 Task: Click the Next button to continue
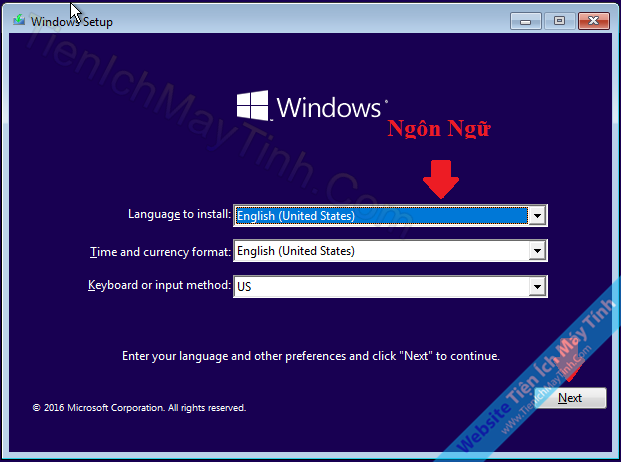click(x=570, y=397)
